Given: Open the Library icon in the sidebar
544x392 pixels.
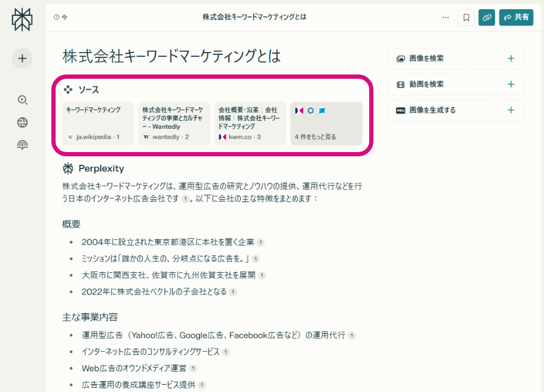Looking at the screenshot, I should point(23,145).
